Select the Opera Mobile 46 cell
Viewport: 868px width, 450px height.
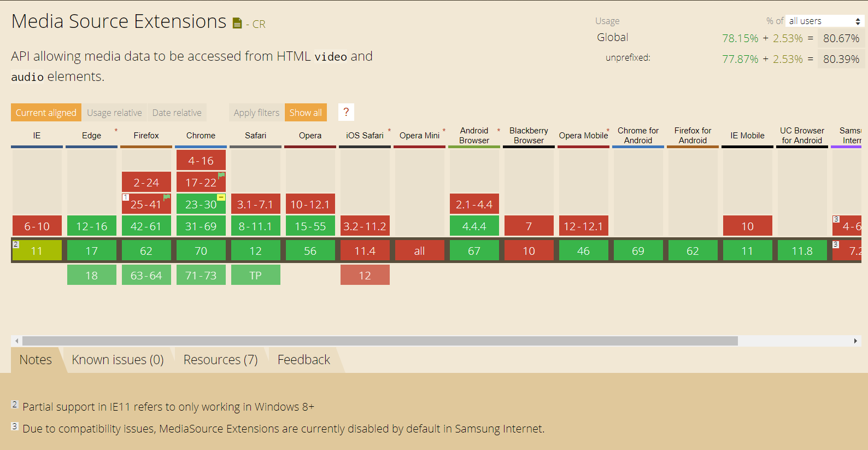coord(584,250)
